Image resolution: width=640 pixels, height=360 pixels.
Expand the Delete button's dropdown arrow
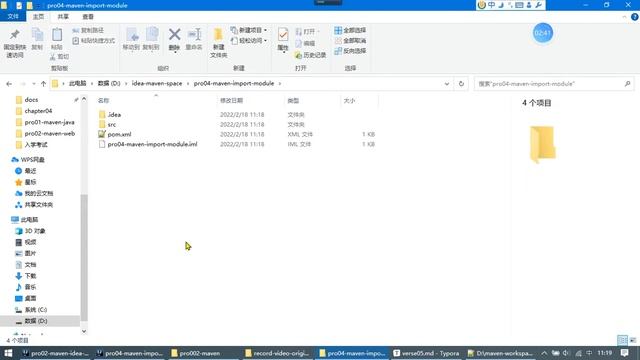click(175, 52)
